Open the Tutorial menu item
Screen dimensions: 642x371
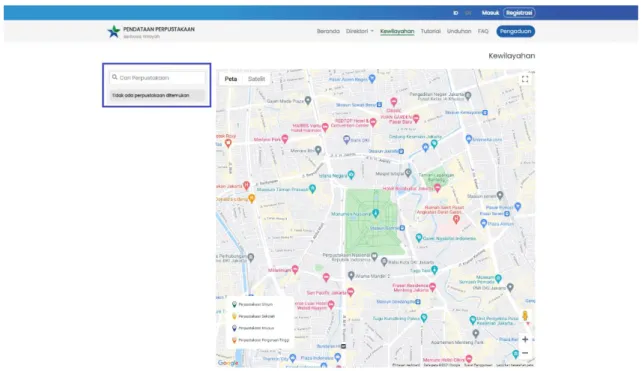point(431,31)
